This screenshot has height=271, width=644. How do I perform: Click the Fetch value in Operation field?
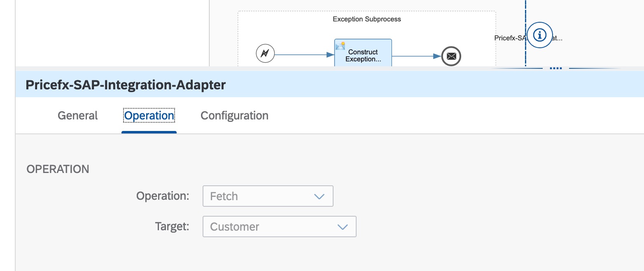point(224,196)
